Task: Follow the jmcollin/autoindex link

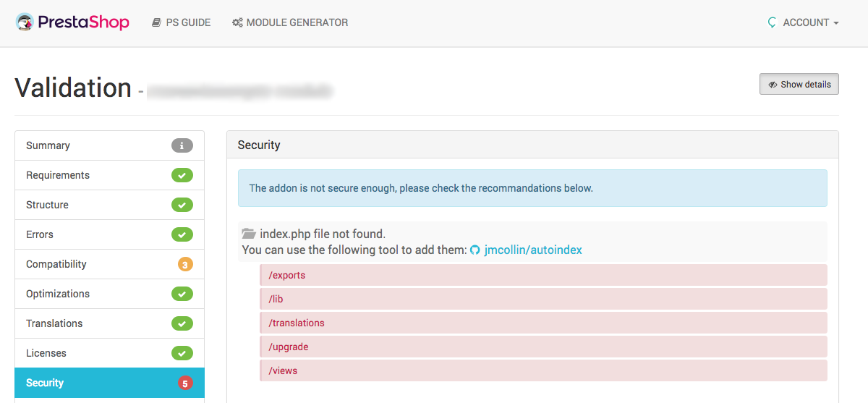Action: click(533, 250)
